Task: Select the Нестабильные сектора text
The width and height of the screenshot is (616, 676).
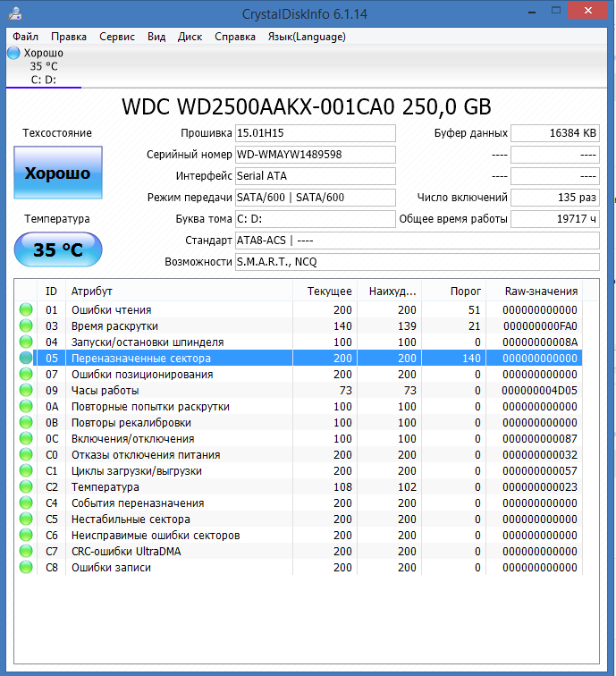Action: pyautogui.click(x=131, y=520)
